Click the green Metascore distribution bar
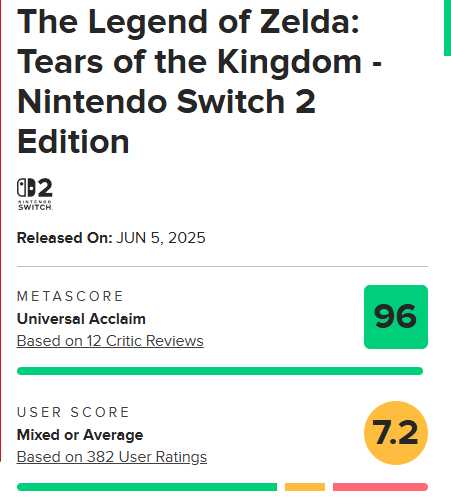Viewport: 451px width, 500px height. tap(220, 371)
